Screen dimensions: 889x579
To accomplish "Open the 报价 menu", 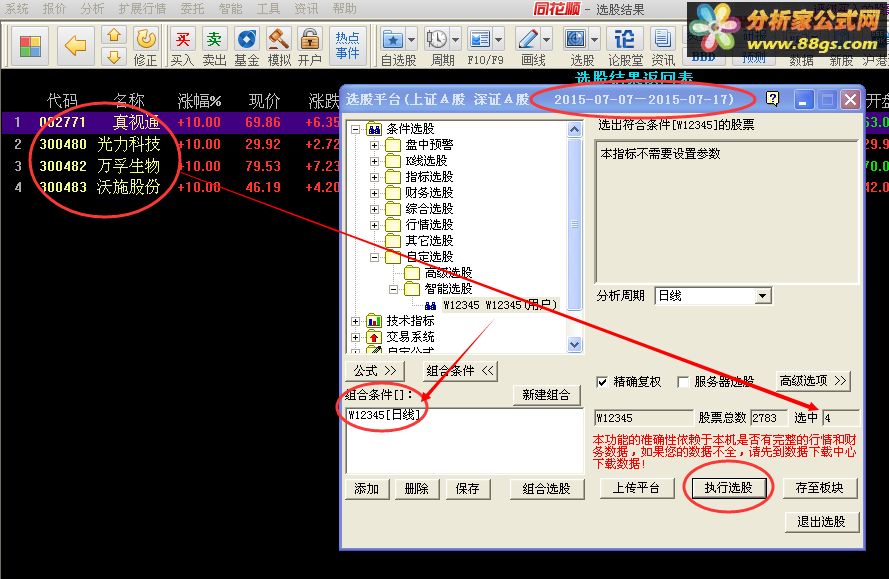I will [x=54, y=9].
